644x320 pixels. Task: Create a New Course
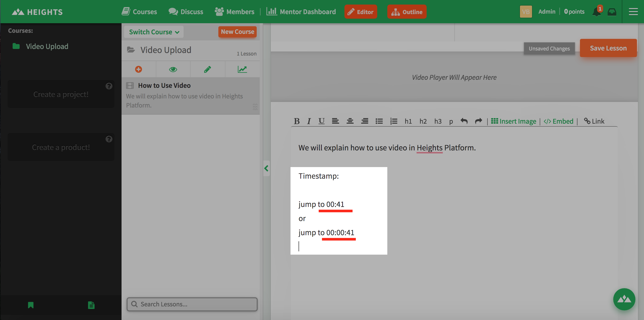pos(238,32)
